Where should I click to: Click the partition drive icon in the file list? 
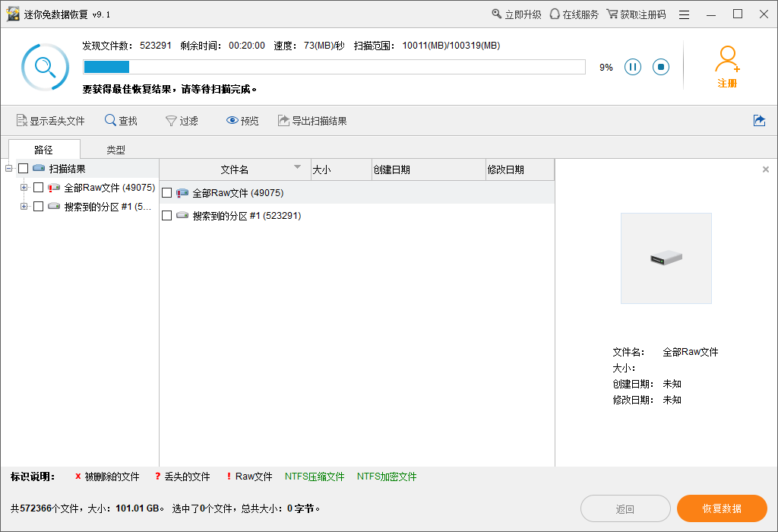182,215
